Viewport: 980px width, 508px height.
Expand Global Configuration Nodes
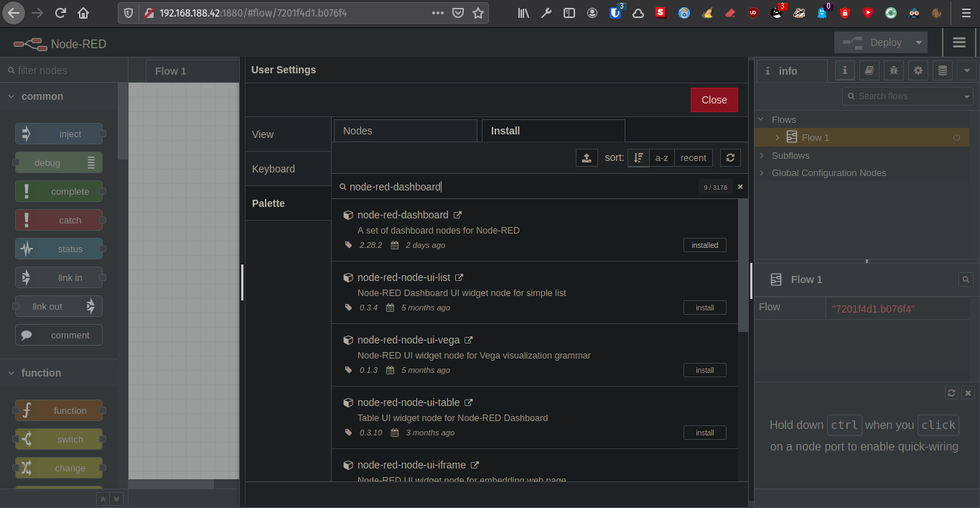pos(762,172)
